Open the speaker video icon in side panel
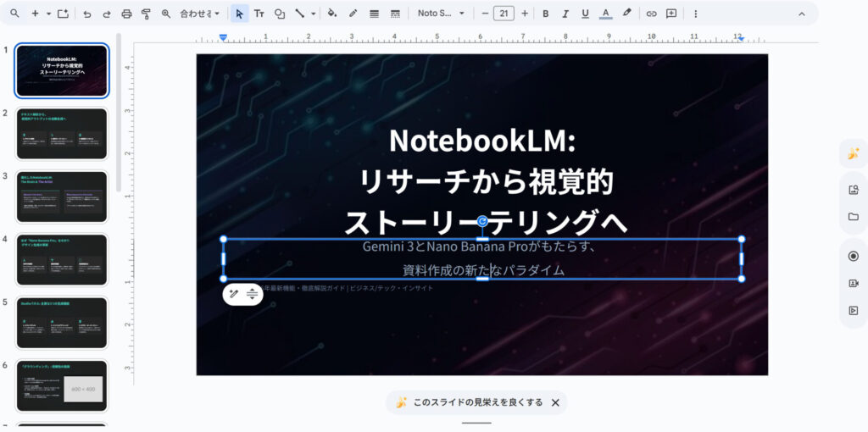Image resolution: width=868 pixels, height=432 pixels. tap(853, 283)
